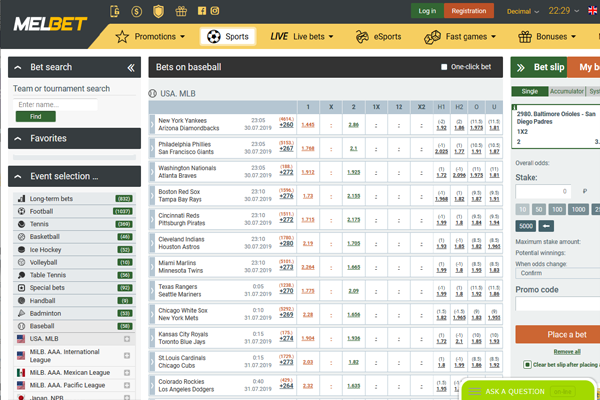Collapse the left panel with double arrows
Viewport: 600px width, 400px height.
point(131,68)
